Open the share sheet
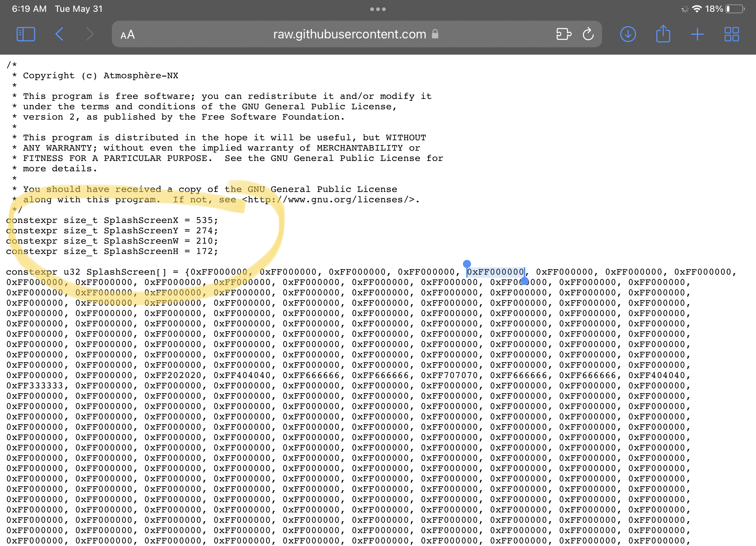756x546 pixels. (663, 34)
